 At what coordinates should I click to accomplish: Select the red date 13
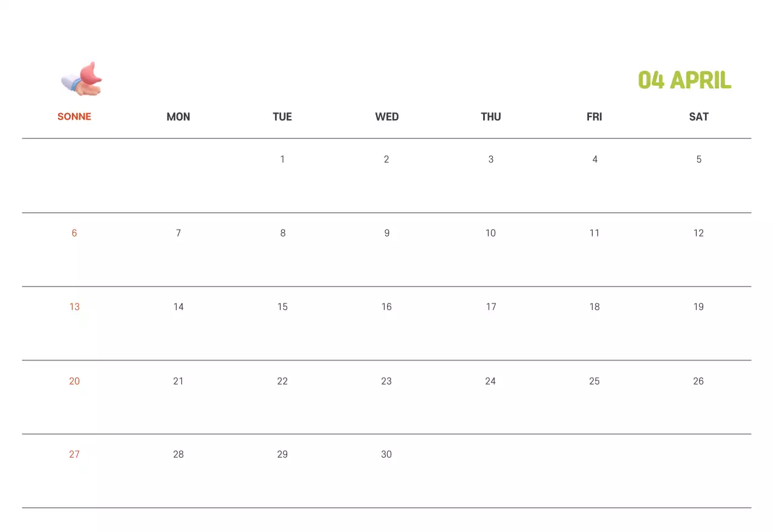pos(74,307)
